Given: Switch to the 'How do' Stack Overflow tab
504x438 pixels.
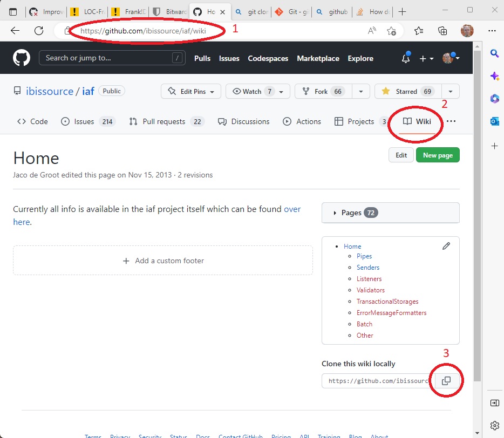Looking at the screenshot, I should (x=373, y=12).
